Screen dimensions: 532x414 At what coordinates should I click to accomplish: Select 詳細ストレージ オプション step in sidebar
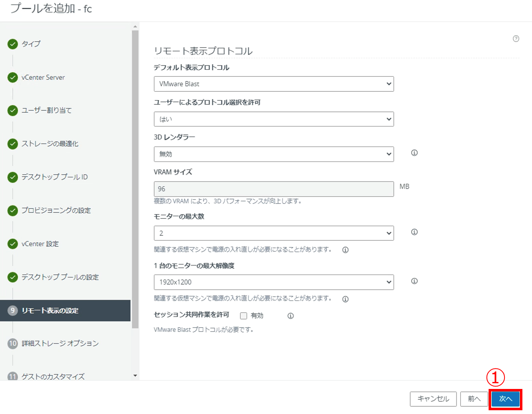pyautogui.click(x=60, y=343)
